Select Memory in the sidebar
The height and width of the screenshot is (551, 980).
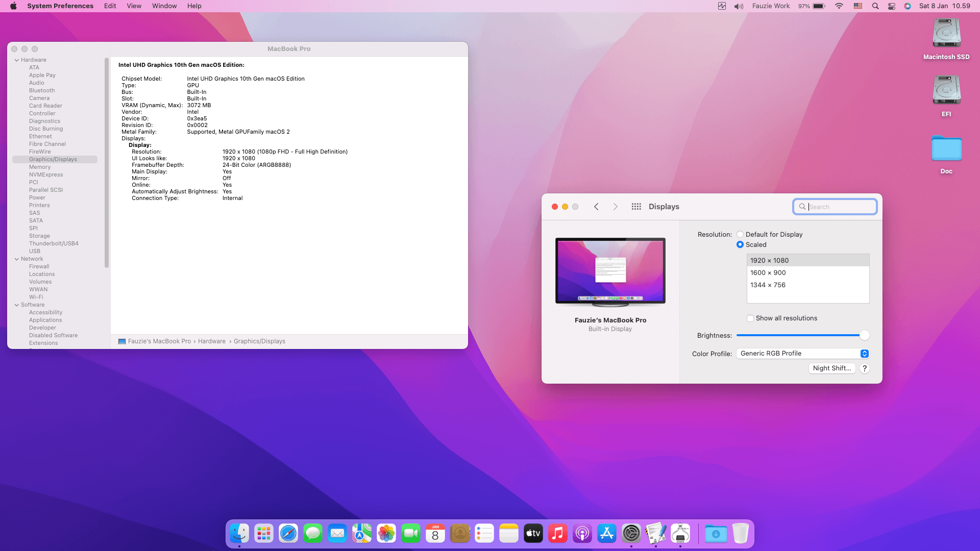click(40, 167)
